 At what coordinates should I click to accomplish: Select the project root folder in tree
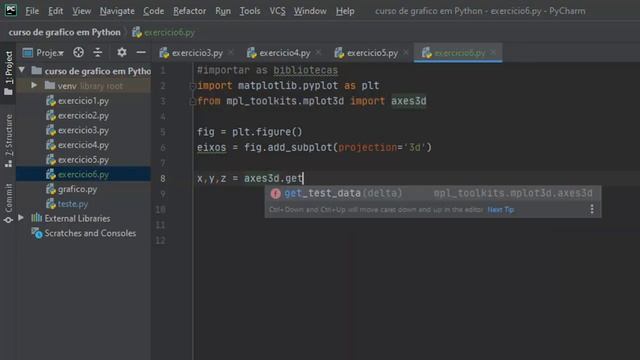point(91,71)
